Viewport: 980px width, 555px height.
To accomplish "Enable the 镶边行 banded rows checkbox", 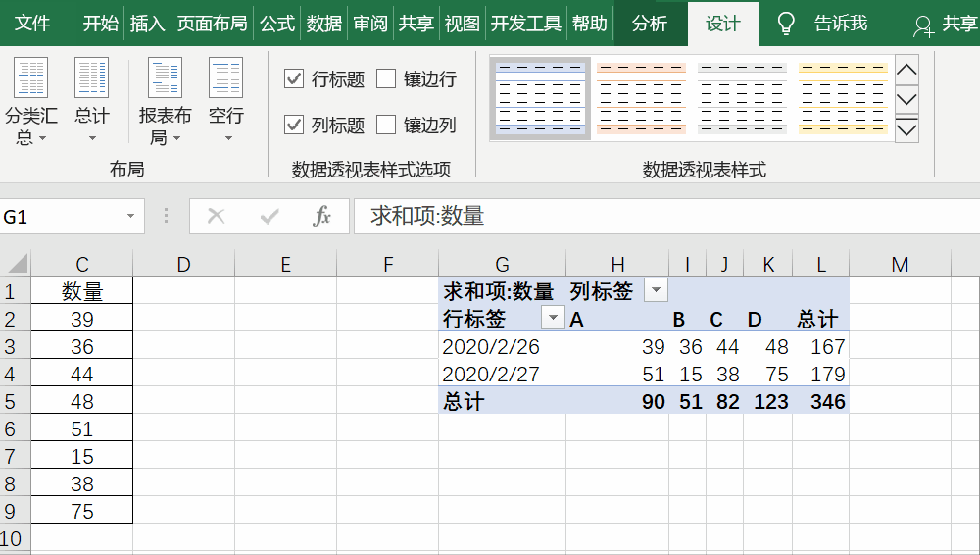I will 385,78.
